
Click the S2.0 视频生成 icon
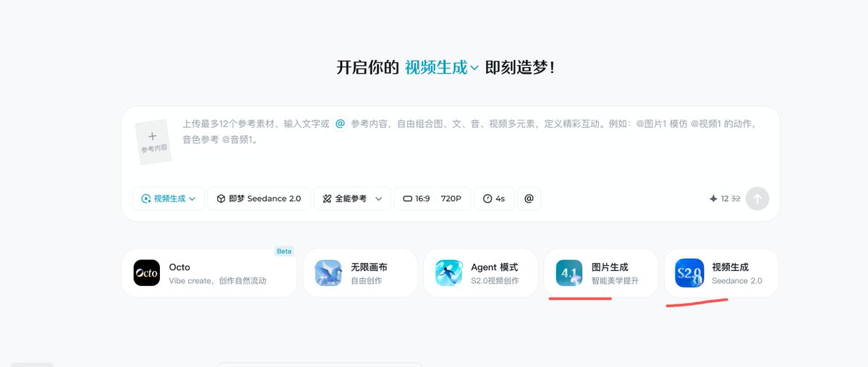pyautogui.click(x=689, y=273)
